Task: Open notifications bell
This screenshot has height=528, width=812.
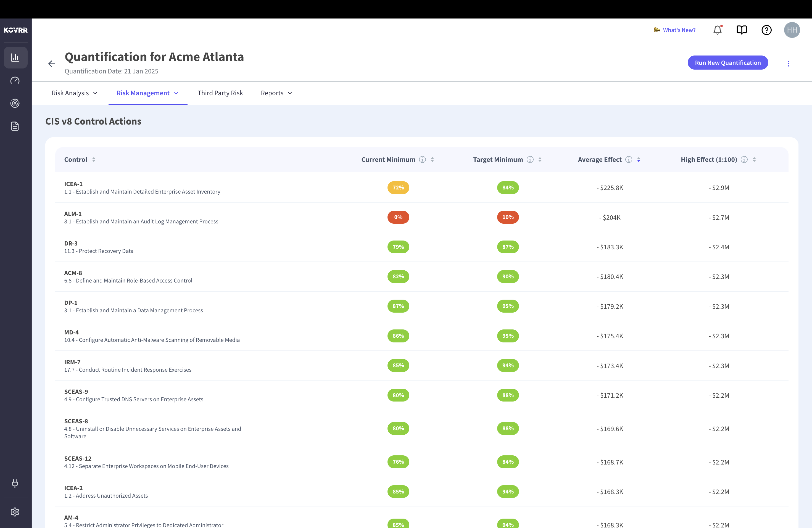Action: (718, 30)
